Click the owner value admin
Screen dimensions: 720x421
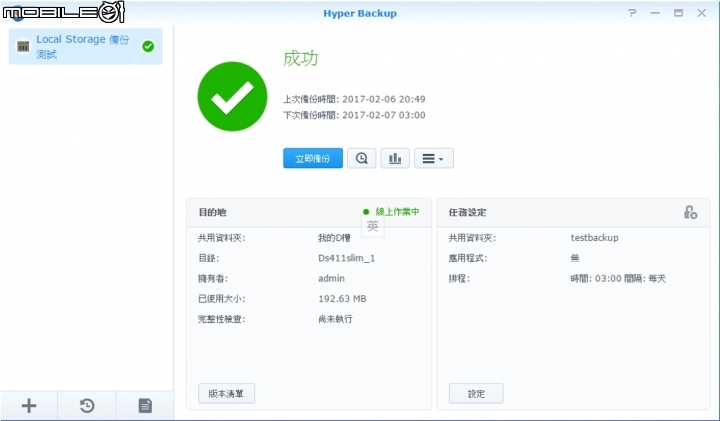click(332, 278)
